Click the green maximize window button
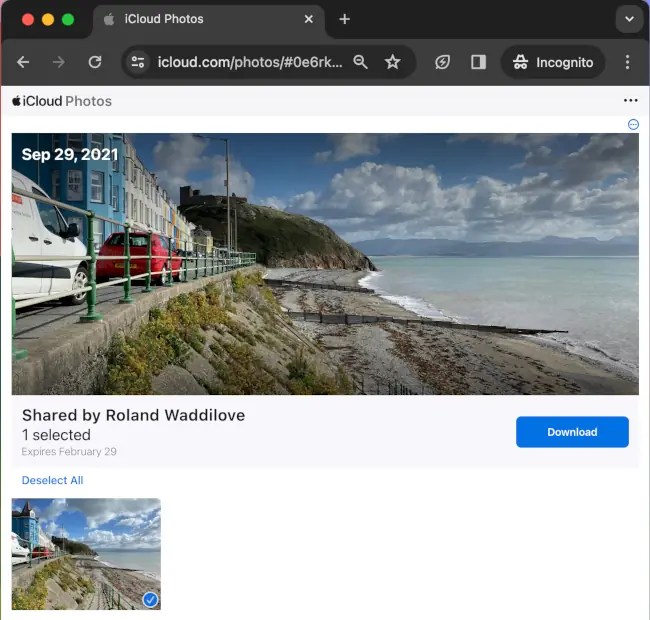650x620 pixels. 68,19
